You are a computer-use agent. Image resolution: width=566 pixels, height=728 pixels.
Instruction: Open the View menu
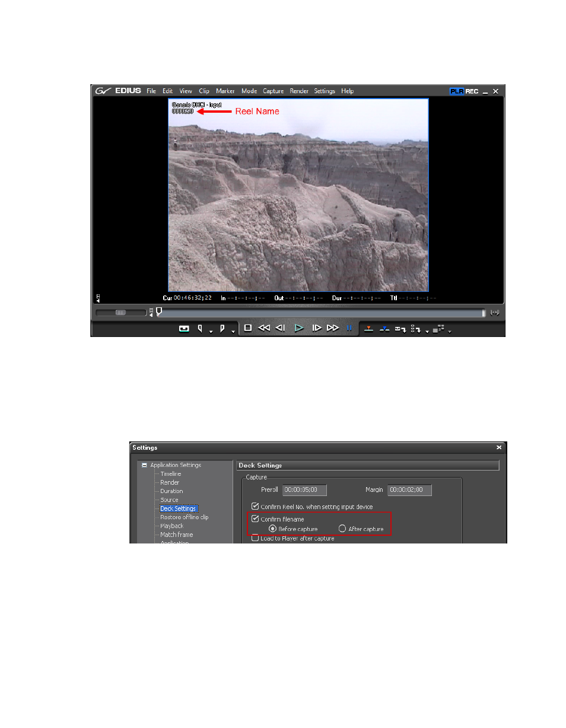click(x=186, y=91)
